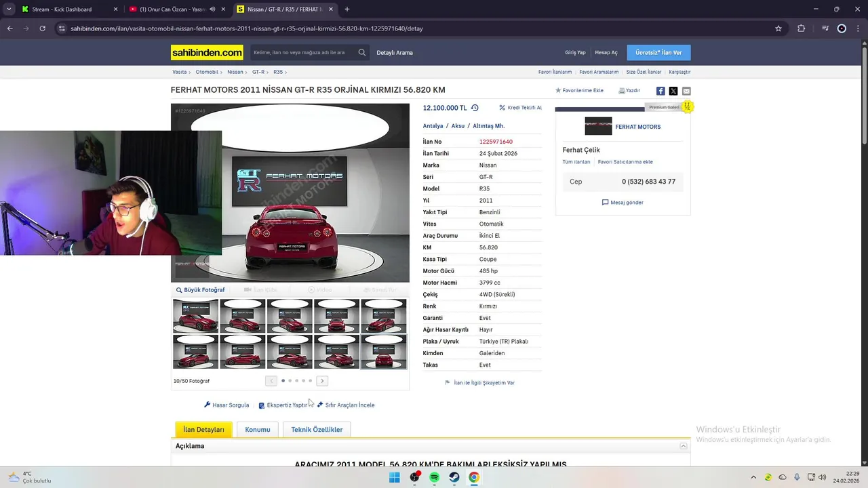
Task: Open a new Chrome tab
Action: point(347,9)
